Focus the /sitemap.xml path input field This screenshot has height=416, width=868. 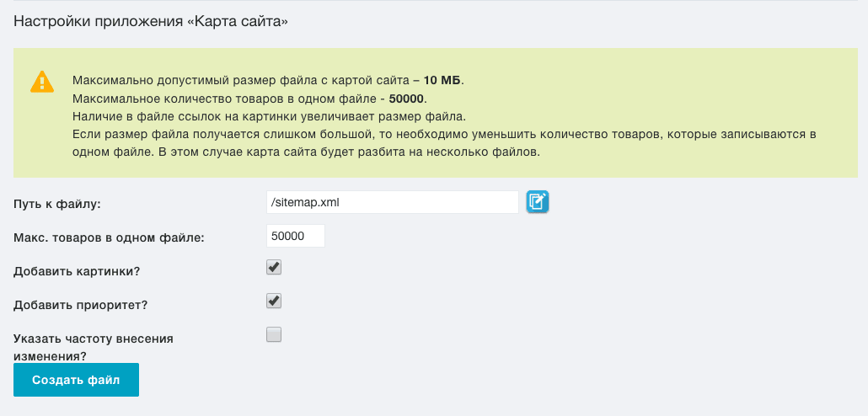click(393, 202)
